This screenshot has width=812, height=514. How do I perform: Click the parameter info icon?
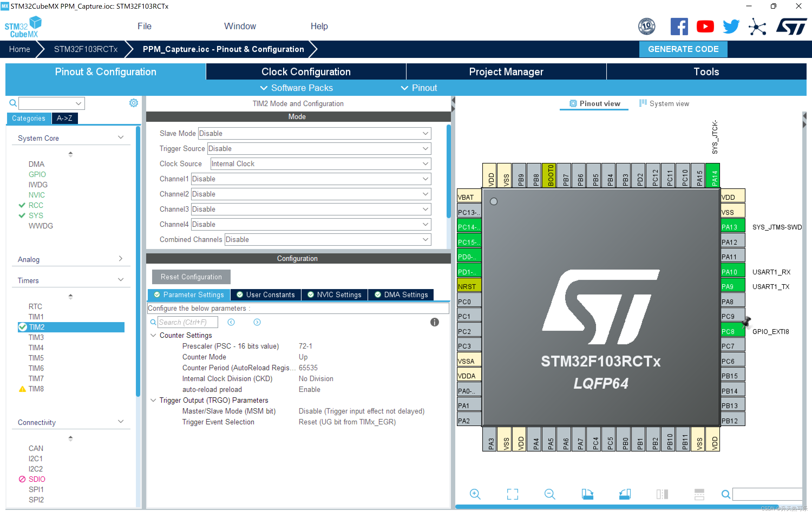pos(434,322)
